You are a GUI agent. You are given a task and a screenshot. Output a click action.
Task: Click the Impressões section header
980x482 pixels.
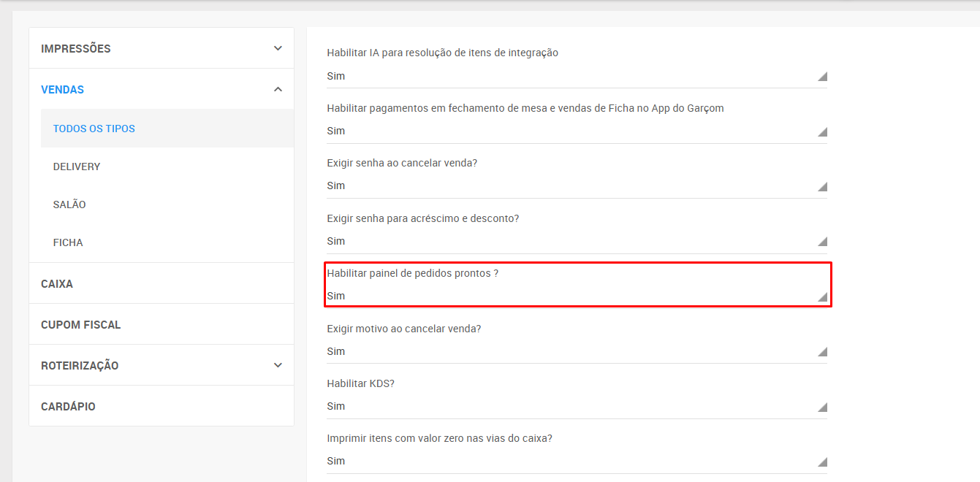76,48
